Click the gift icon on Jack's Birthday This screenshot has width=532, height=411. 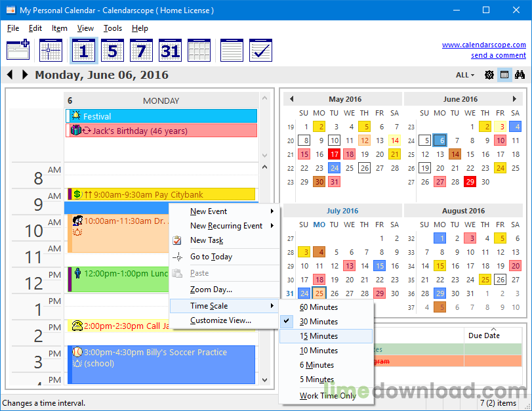click(x=75, y=130)
